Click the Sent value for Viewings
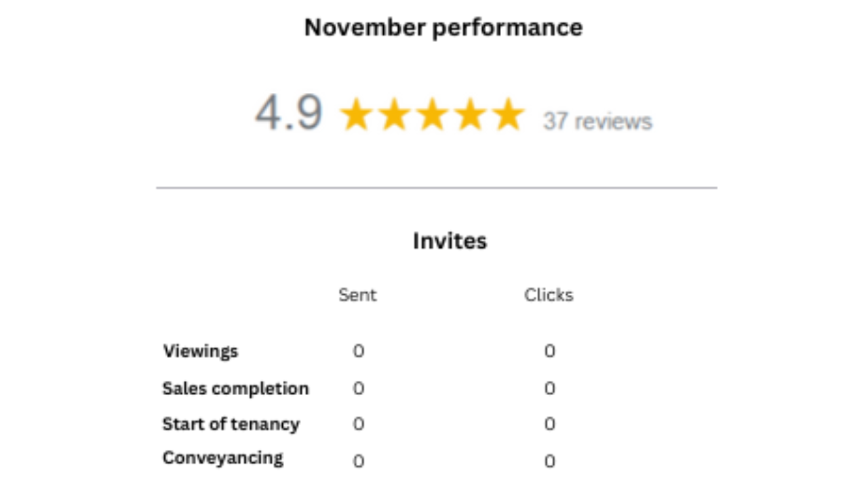Viewport: 868px width, 488px height. pos(358,351)
